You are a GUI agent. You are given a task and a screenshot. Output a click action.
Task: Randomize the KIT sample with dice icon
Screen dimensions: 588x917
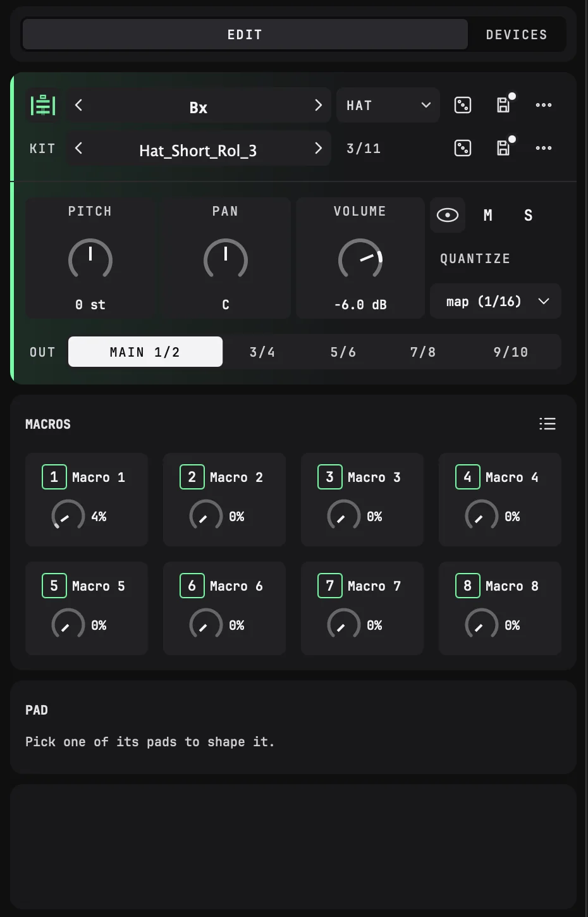click(463, 148)
